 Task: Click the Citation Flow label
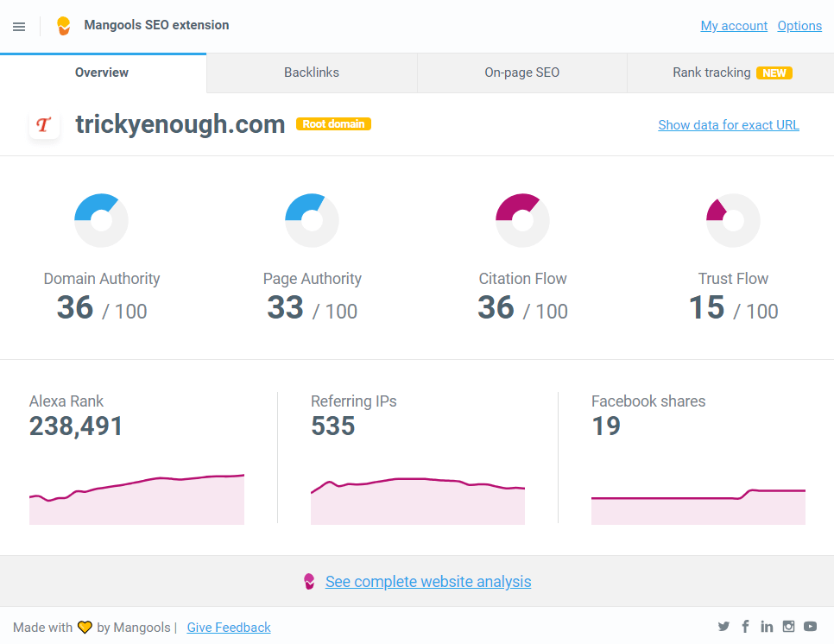523,279
